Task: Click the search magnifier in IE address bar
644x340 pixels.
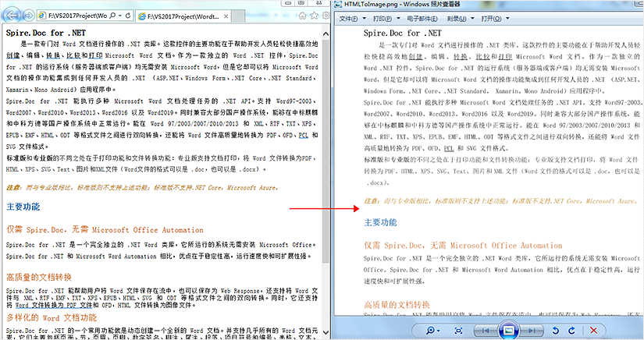Action: click(112, 16)
